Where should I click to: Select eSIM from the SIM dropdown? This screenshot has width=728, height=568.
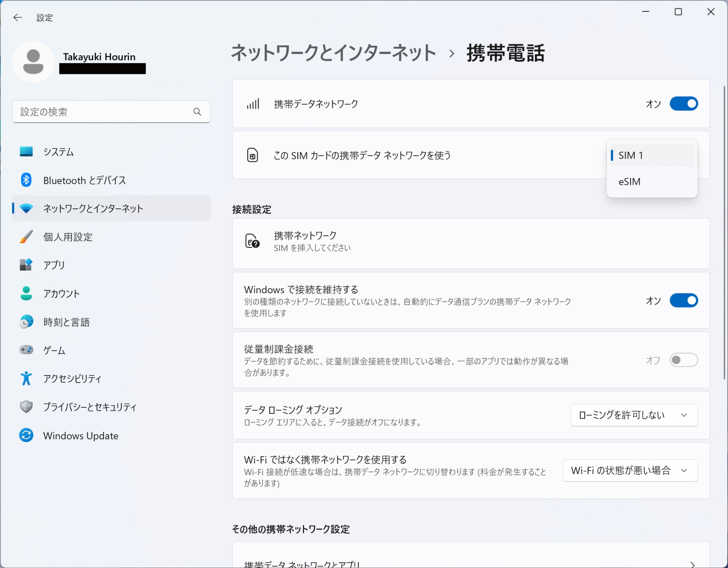coord(629,182)
